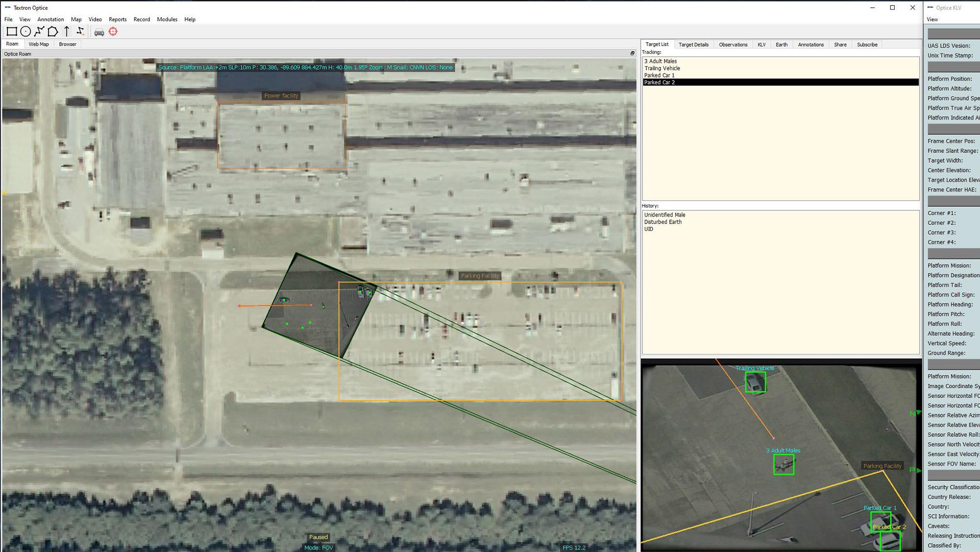Select the polyline annotation tool
This screenshot has height=552, width=980.
(x=39, y=32)
